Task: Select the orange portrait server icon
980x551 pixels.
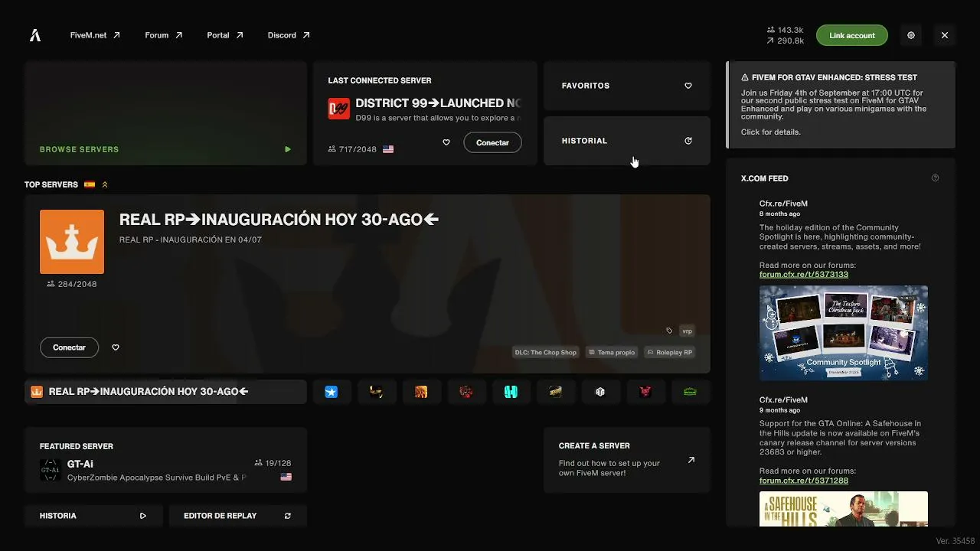Action: click(x=421, y=392)
